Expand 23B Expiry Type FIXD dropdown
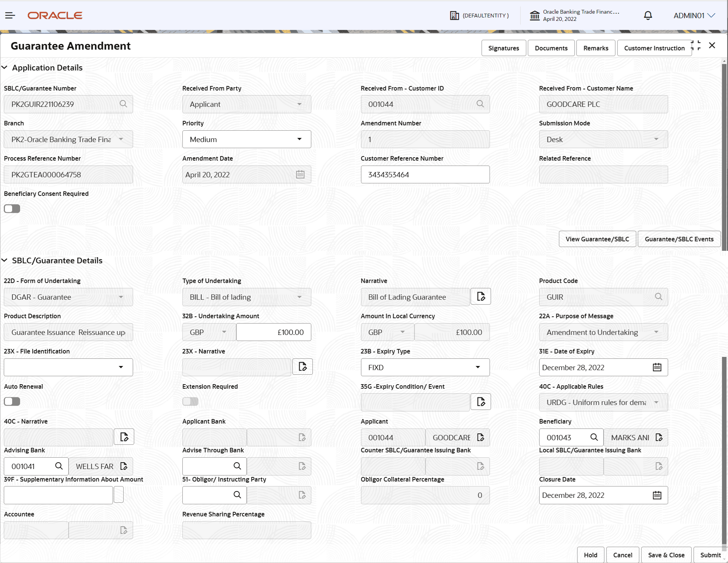The image size is (728, 563). pyautogui.click(x=425, y=368)
